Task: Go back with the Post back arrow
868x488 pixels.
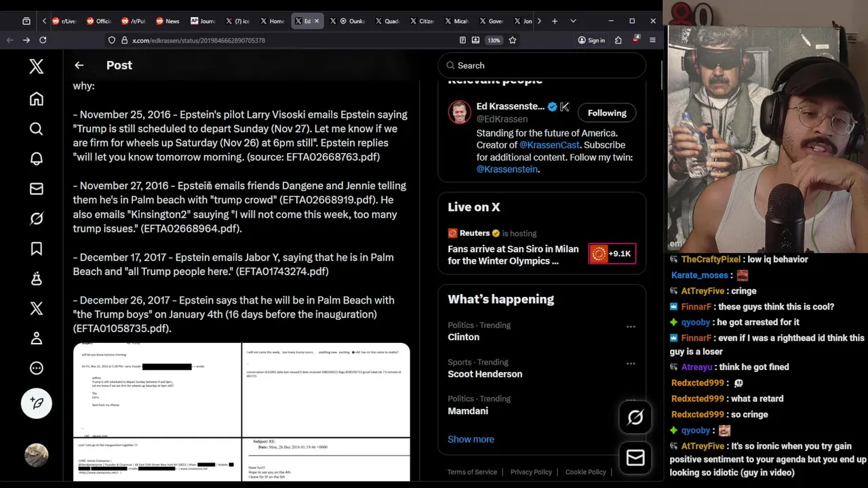Action: click(79, 65)
